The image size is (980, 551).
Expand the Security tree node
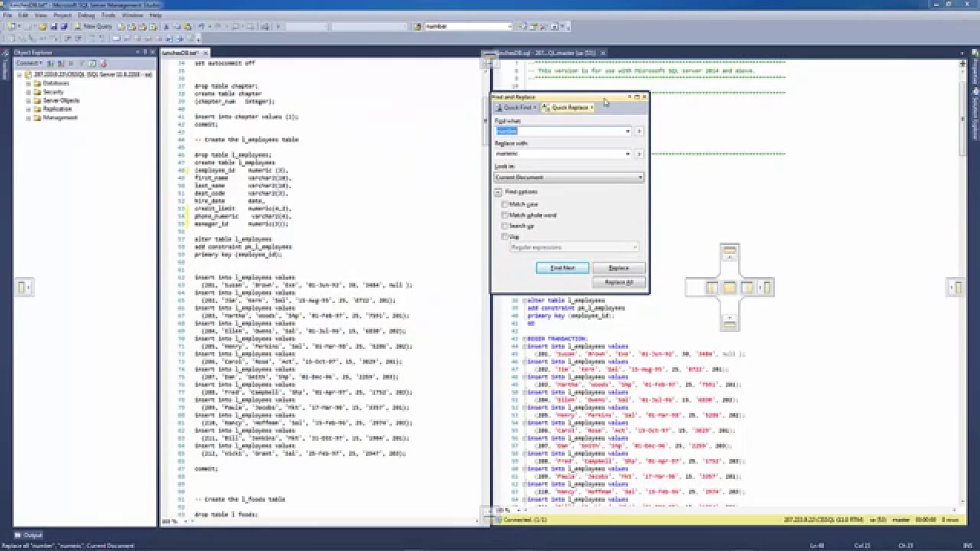28,92
